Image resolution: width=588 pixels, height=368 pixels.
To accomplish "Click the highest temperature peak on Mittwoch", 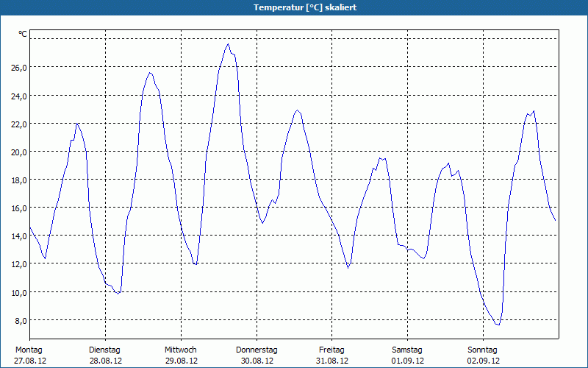I will coord(228,44).
